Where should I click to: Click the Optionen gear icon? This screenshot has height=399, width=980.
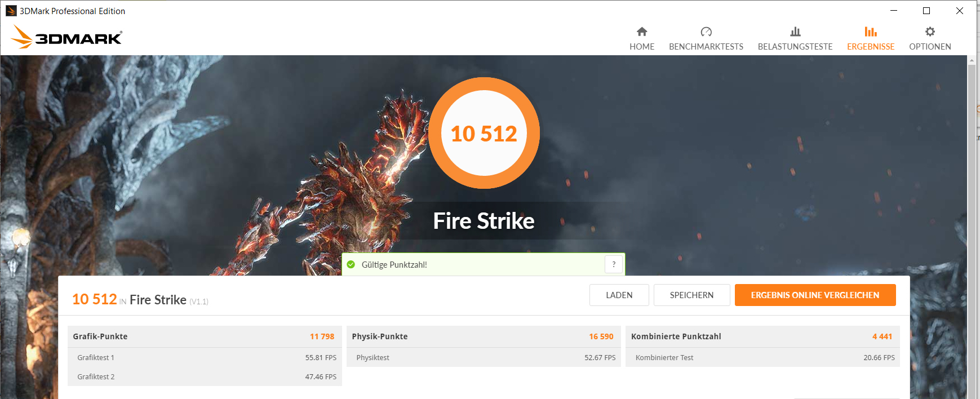930,32
